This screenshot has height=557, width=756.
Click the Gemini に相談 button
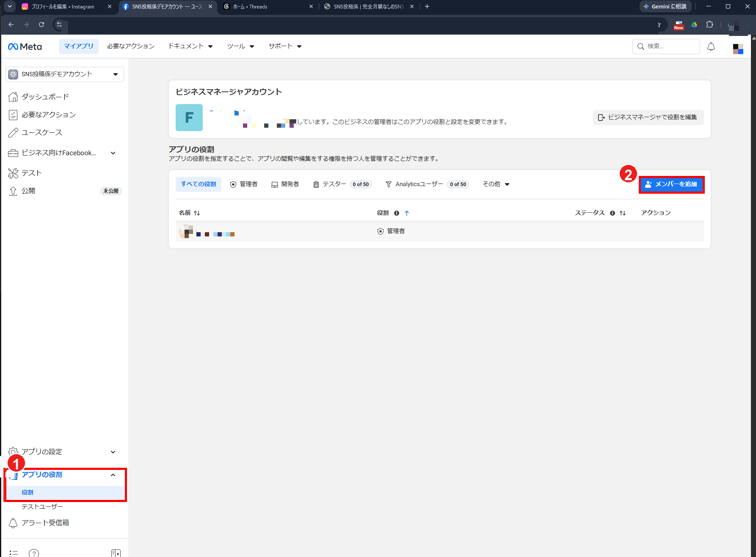tap(665, 7)
